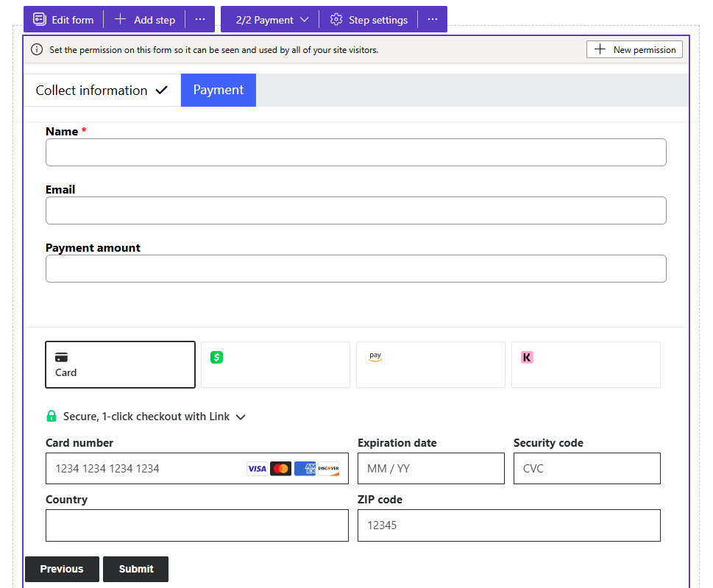Click the Expiration date label

(x=397, y=443)
